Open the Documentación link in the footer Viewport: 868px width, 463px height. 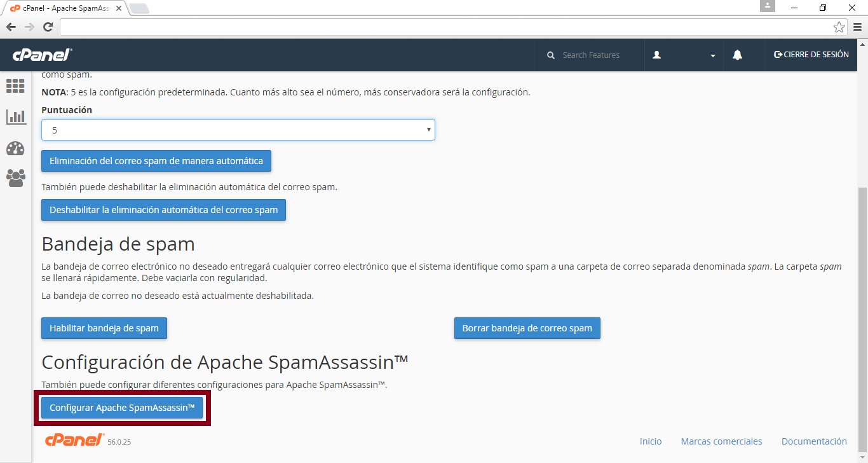point(814,441)
